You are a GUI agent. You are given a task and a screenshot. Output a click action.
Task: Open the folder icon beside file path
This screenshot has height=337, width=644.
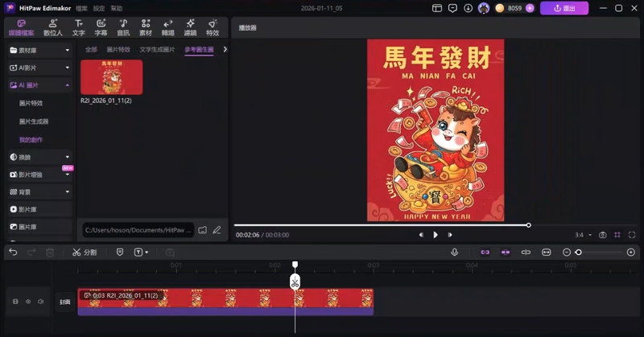click(203, 230)
